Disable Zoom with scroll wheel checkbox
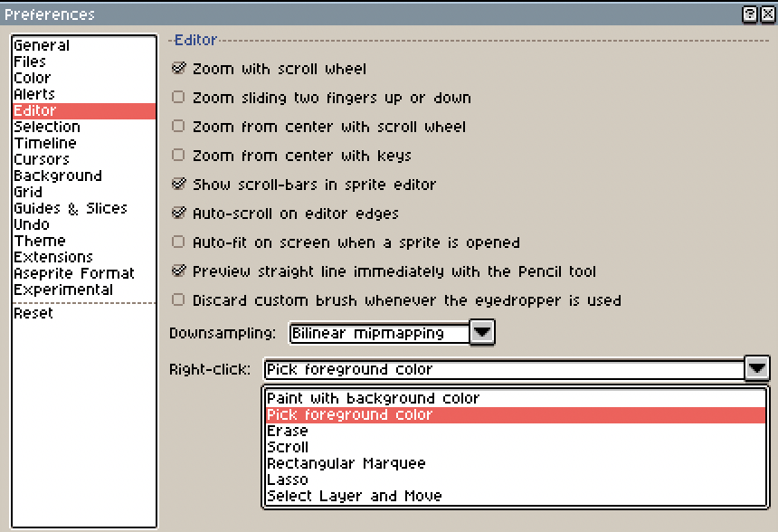 (178, 69)
